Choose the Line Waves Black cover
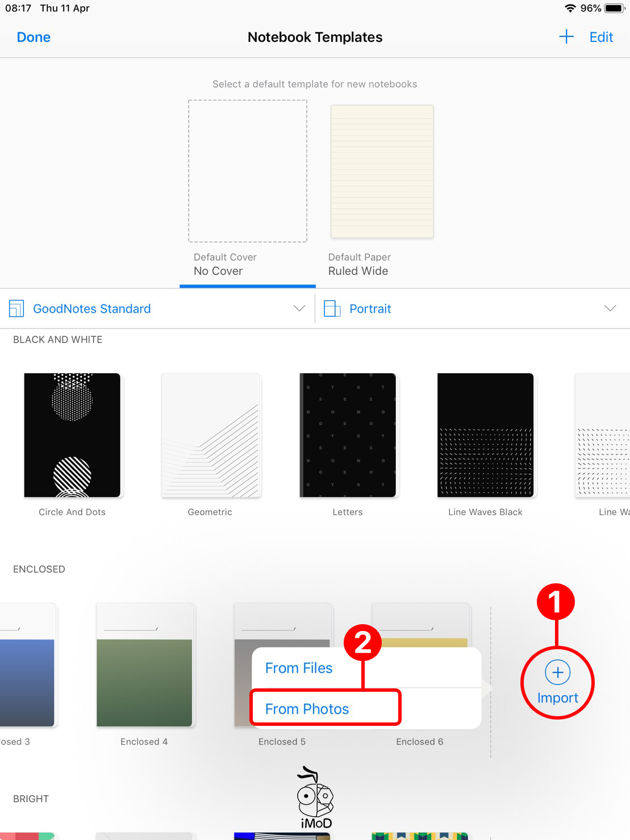Viewport: 630px width, 840px height. pyautogui.click(x=485, y=435)
